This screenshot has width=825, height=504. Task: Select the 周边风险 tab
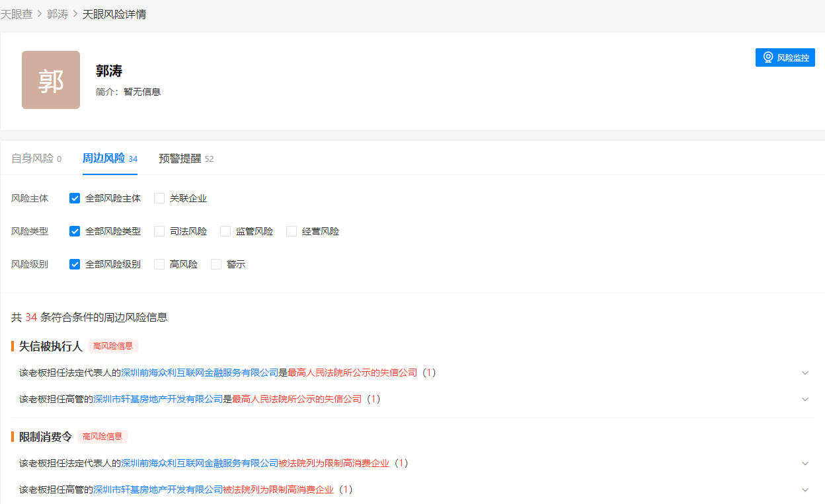(110, 159)
